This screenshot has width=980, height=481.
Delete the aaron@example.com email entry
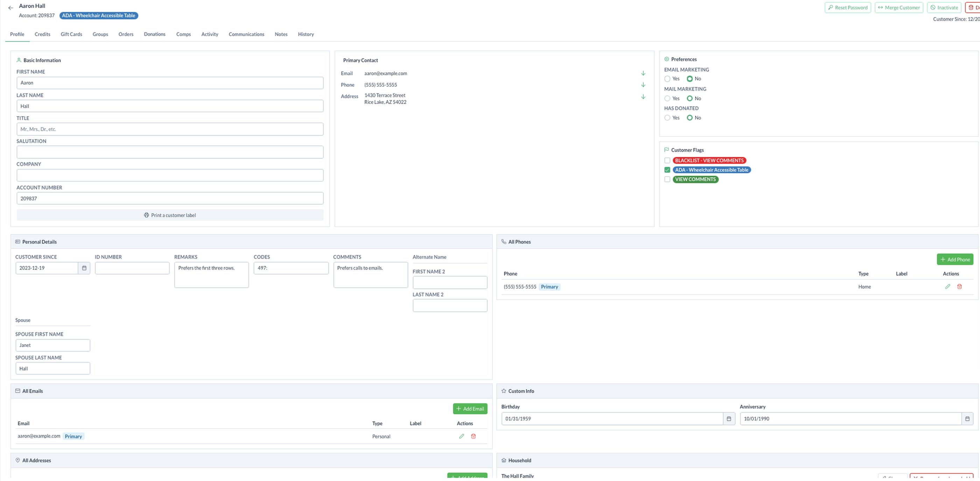coord(473,436)
